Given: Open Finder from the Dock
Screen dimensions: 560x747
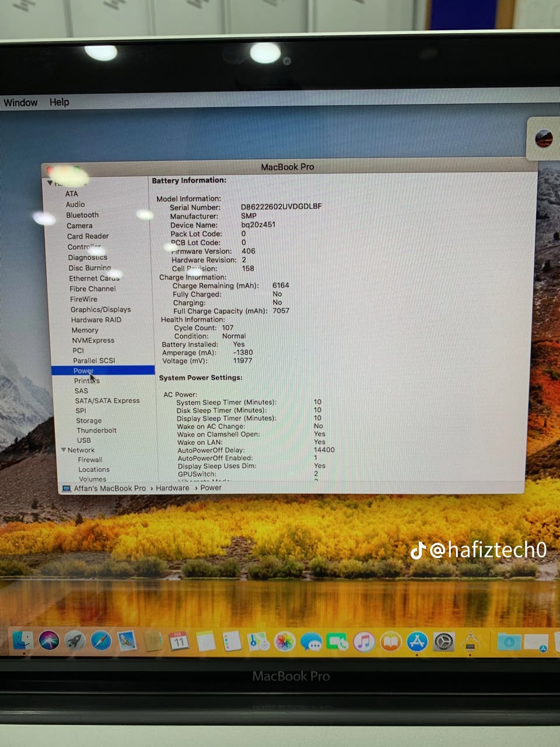Looking at the screenshot, I should pos(23,640).
